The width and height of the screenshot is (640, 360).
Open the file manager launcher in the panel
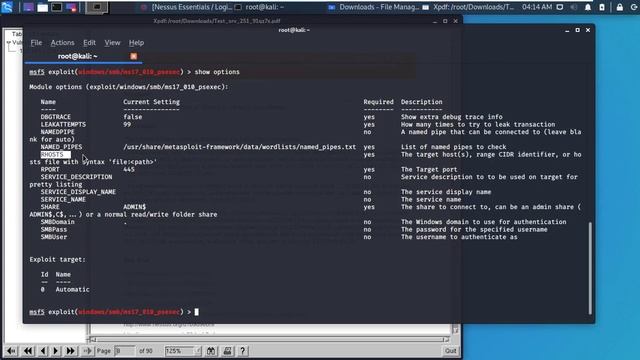[x=42, y=7]
